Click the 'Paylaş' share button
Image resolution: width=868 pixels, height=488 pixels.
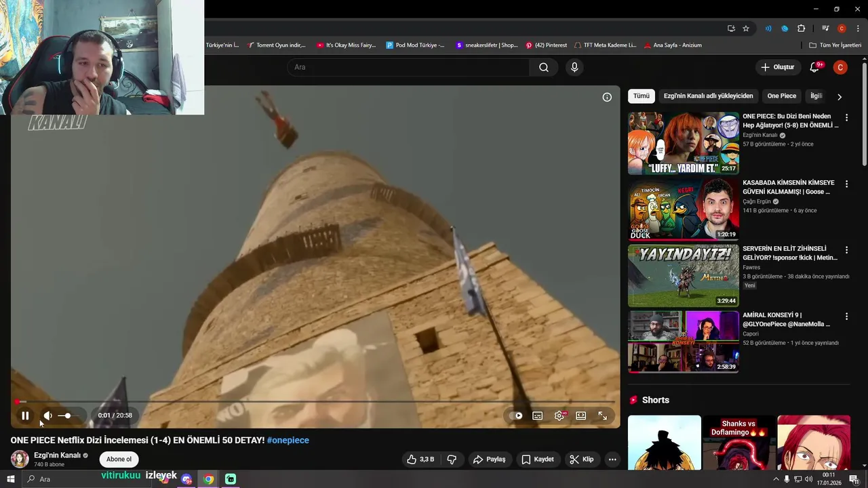[489, 460]
